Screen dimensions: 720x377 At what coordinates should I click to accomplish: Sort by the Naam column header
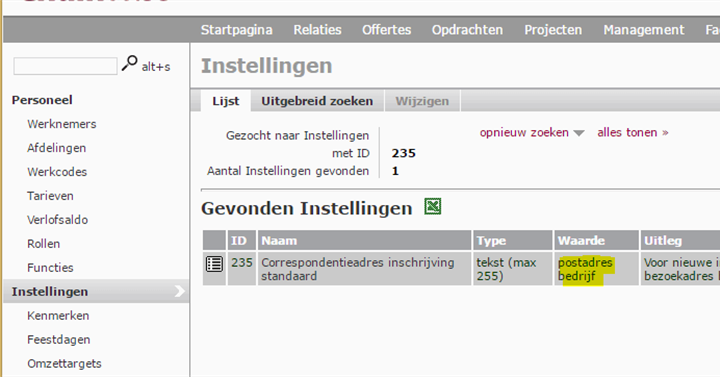click(x=365, y=240)
